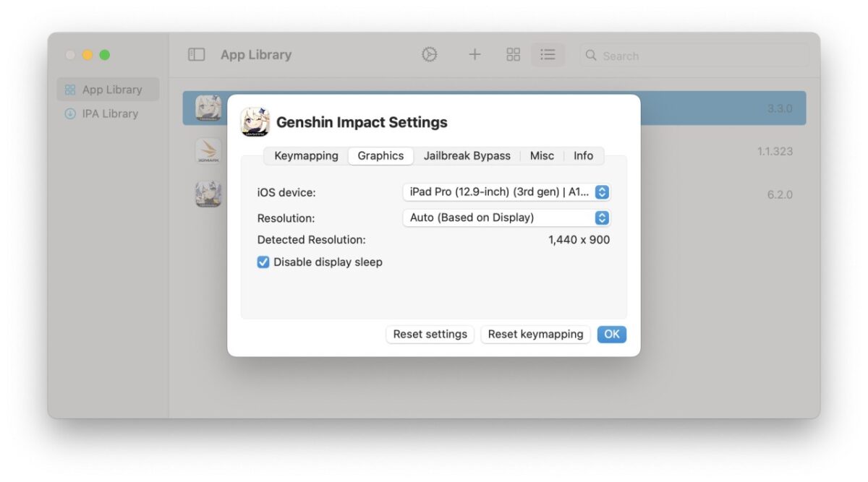This screenshot has height=482, width=868.
Task: Disable the display sleep checkbox
Action: pos(263,262)
